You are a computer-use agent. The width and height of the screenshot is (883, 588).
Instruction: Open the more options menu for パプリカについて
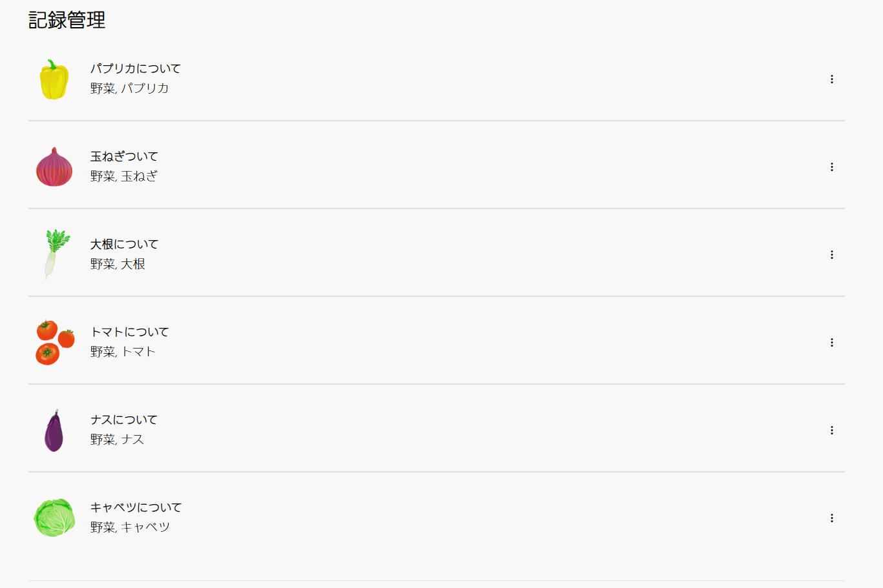[831, 79]
